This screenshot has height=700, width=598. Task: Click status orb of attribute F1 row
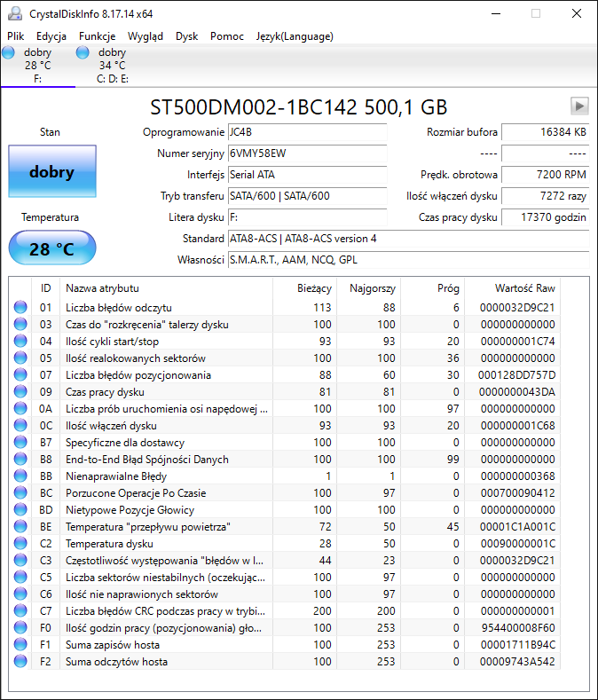coord(20,644)
